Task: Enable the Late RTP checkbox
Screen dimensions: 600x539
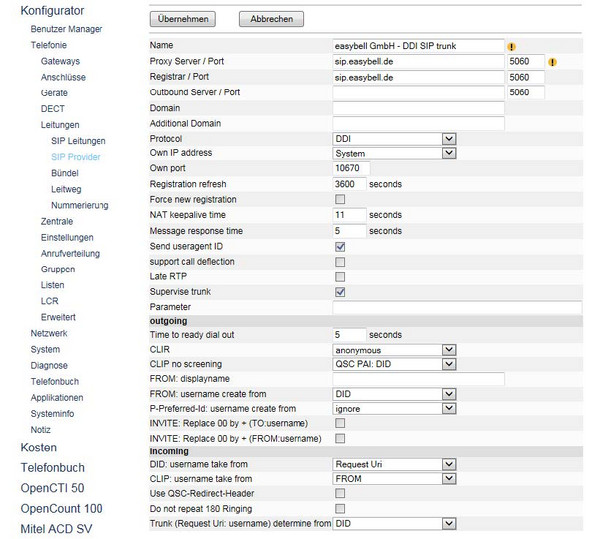Action: (340, 277)
